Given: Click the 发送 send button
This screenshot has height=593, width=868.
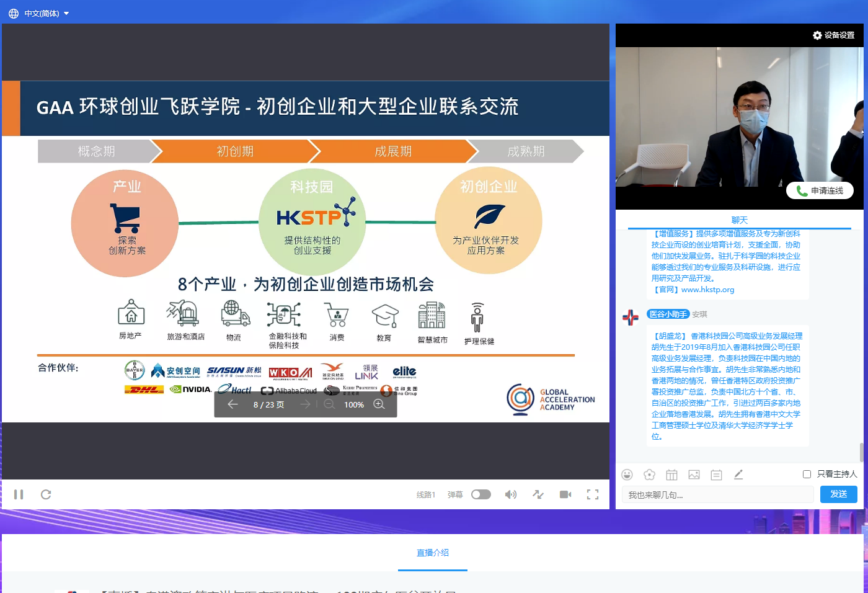Looking at the screenshot, I should [x=838, y=494].
